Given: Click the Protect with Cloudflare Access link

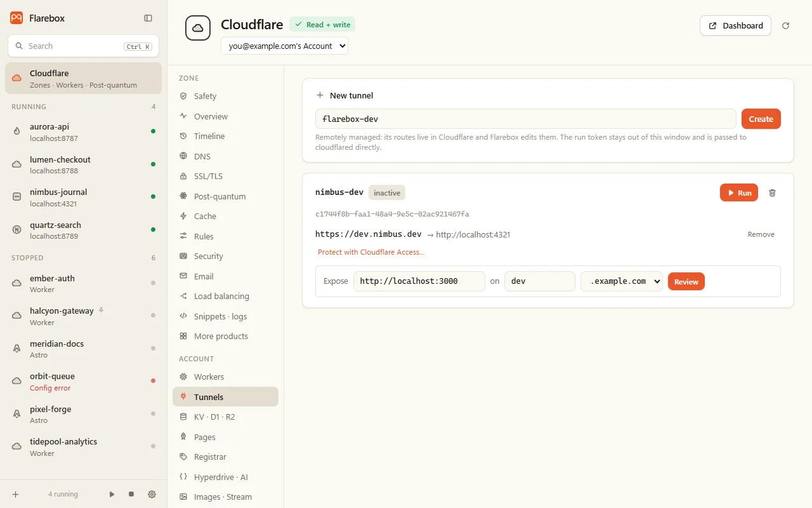Looking at the screenshot, I should tap(371, 252).
